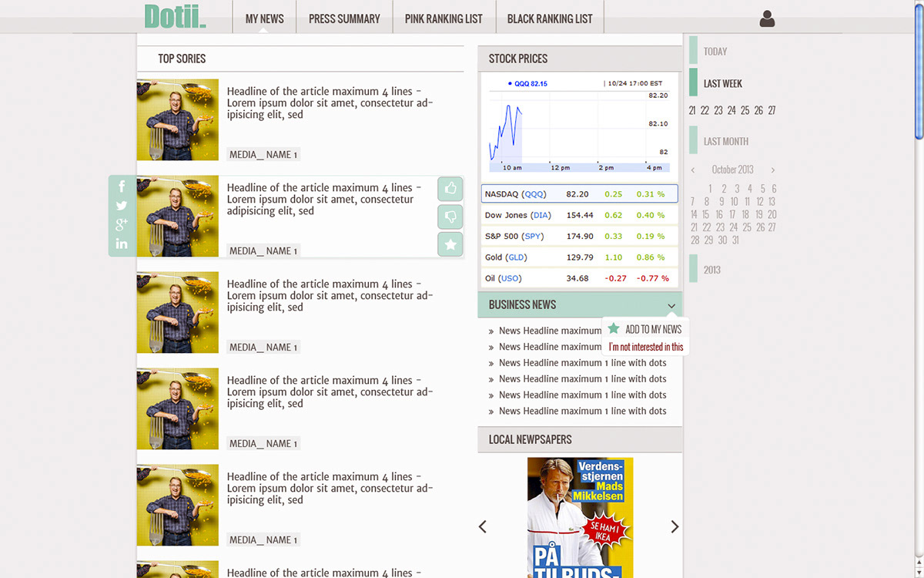Viewport: 924px width, 578px height.
Task: Switch to Black Ranking List tab
Action: [550, 18]
